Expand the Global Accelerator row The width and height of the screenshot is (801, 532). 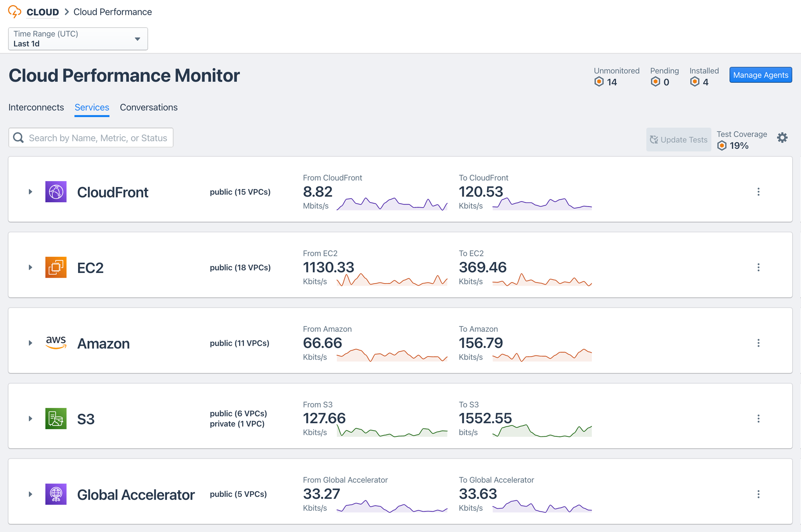point(30,494)
